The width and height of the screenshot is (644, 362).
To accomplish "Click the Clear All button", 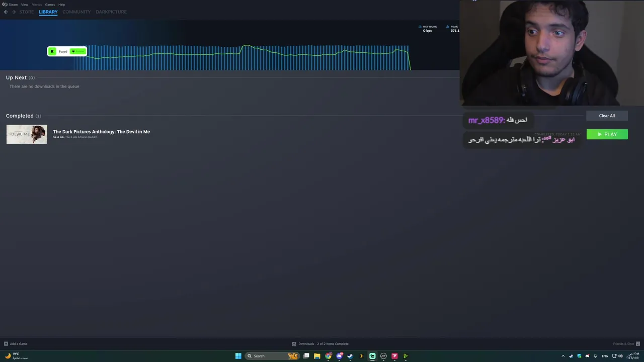I will [607, 116].
